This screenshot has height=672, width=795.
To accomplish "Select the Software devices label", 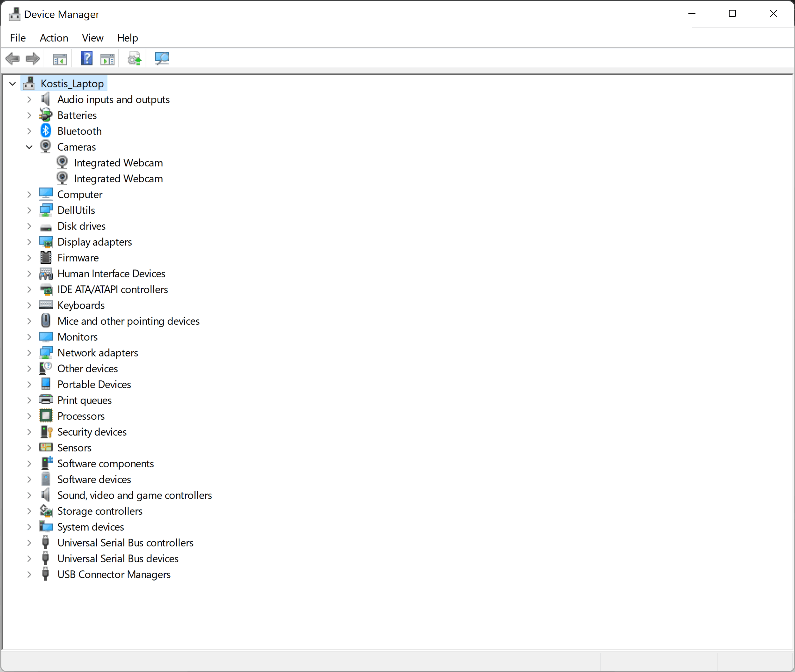I will 94,479.
